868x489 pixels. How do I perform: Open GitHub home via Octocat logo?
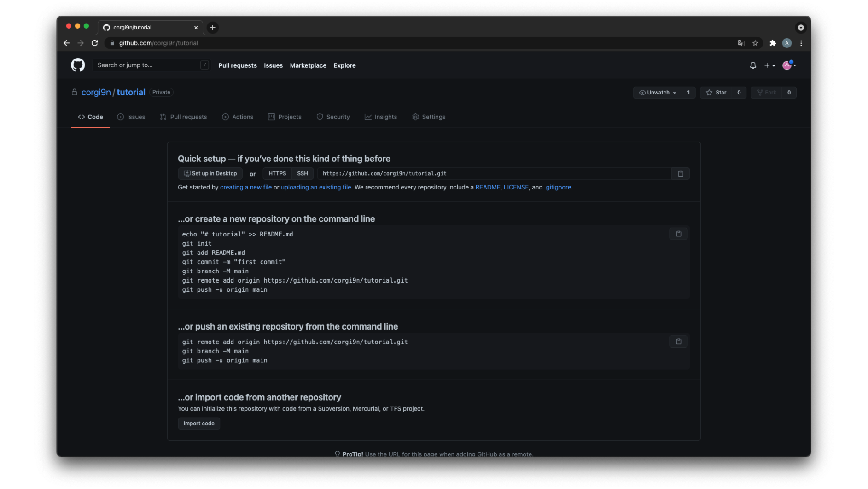point(78,65)
